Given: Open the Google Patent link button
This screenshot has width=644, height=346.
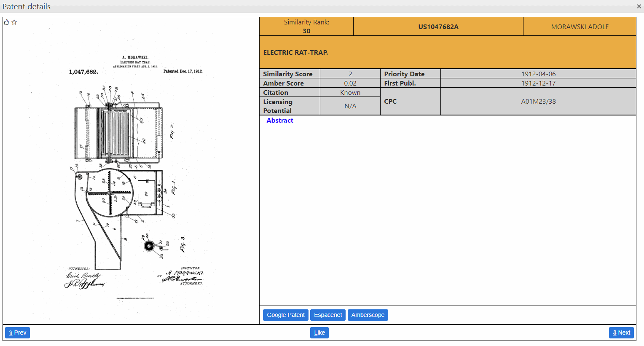Looking at the screenshot, I should point(286,315).
